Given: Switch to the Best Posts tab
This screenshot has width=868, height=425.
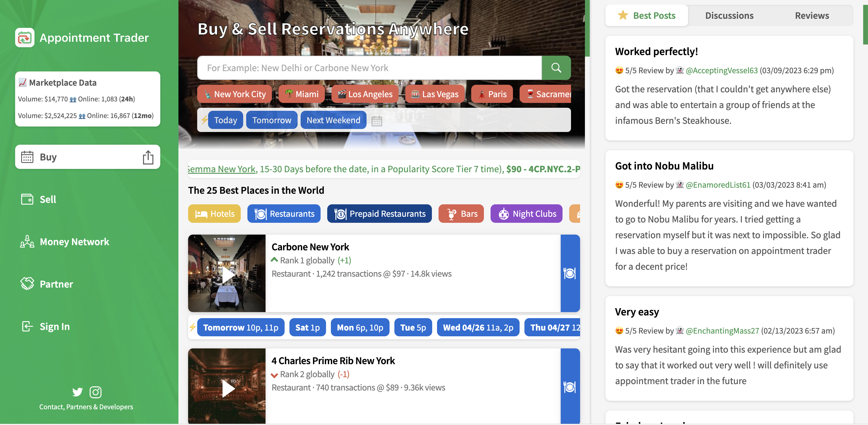Looking at the screenshot, I should 646,15.
